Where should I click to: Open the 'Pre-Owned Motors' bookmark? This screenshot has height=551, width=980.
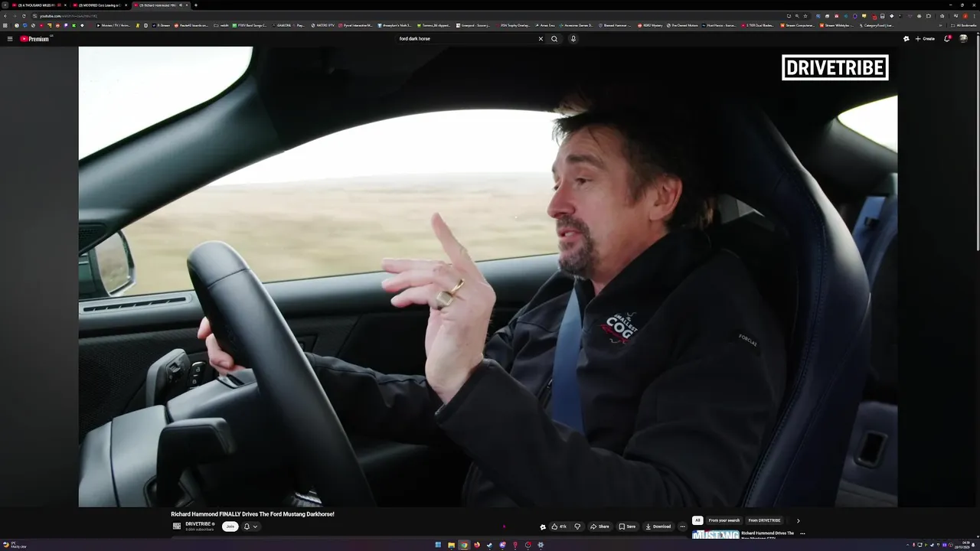pos(682,25)
